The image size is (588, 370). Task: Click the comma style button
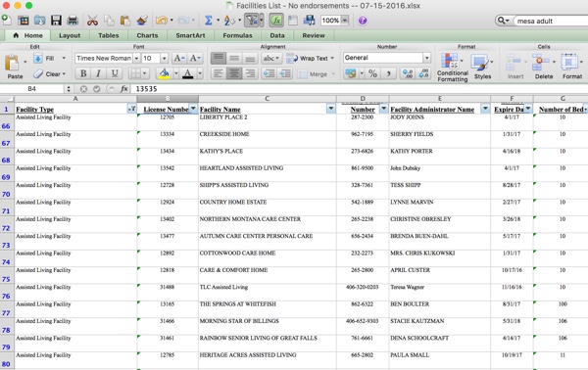click(388, 73)
